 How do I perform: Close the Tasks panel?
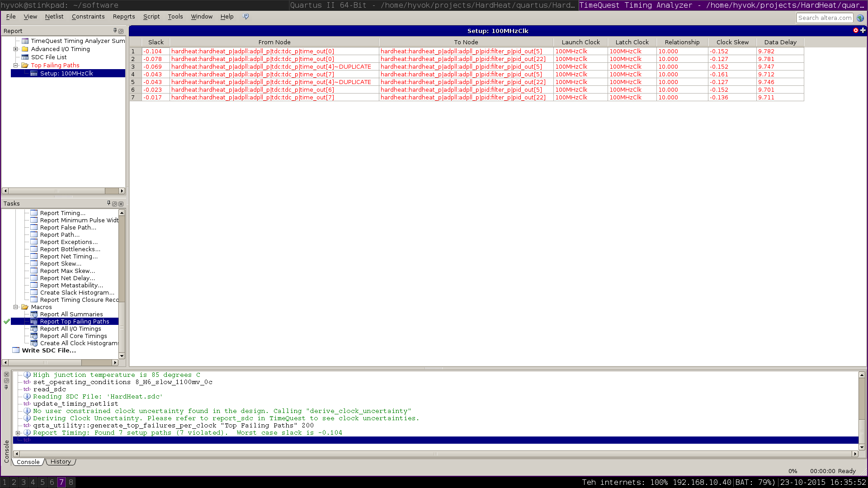click(121, 204)
